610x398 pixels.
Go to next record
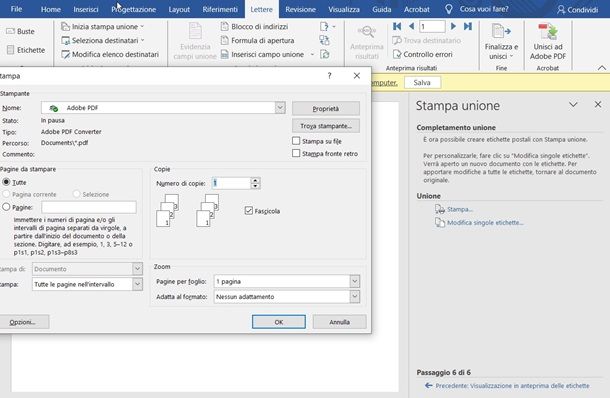[453, 26]
